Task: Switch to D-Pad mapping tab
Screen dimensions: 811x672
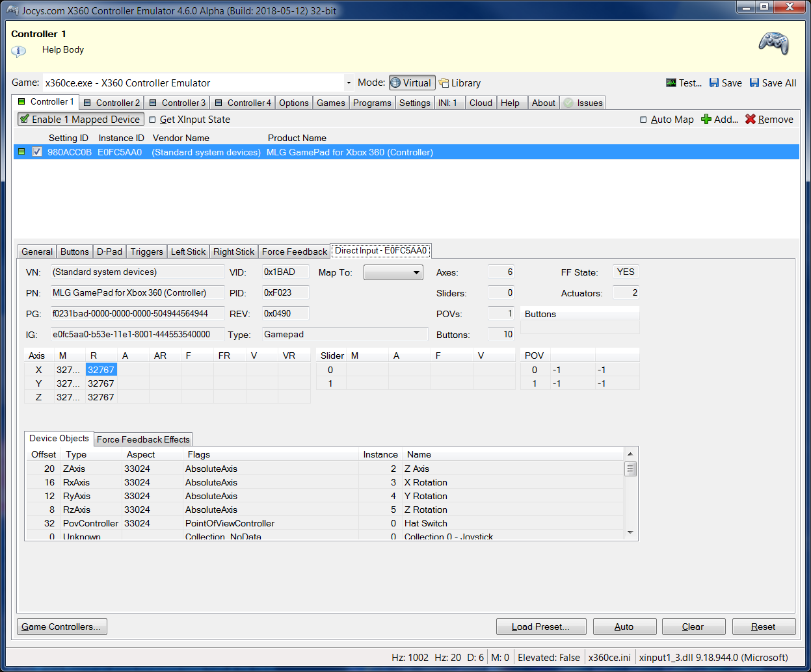Action: click(x=109, y=252)
